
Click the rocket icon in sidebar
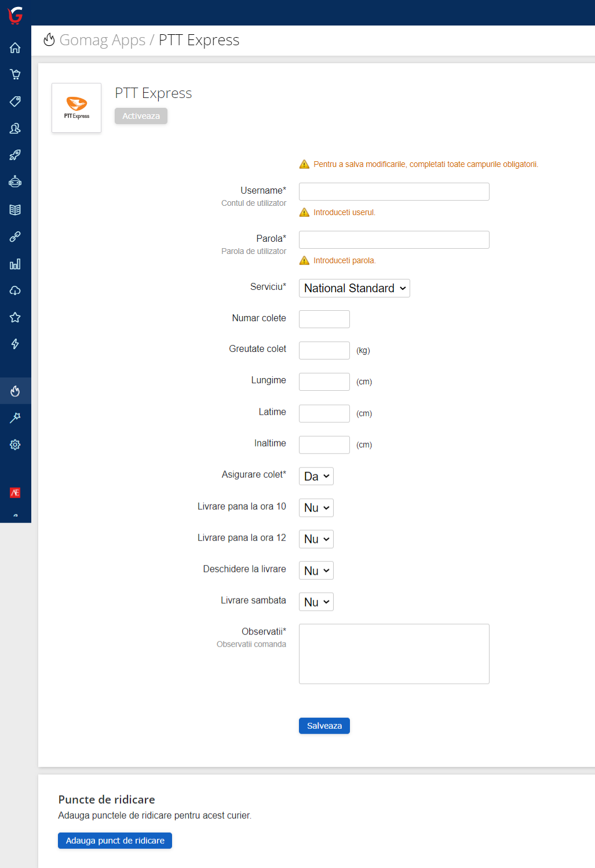click(15, 155)
